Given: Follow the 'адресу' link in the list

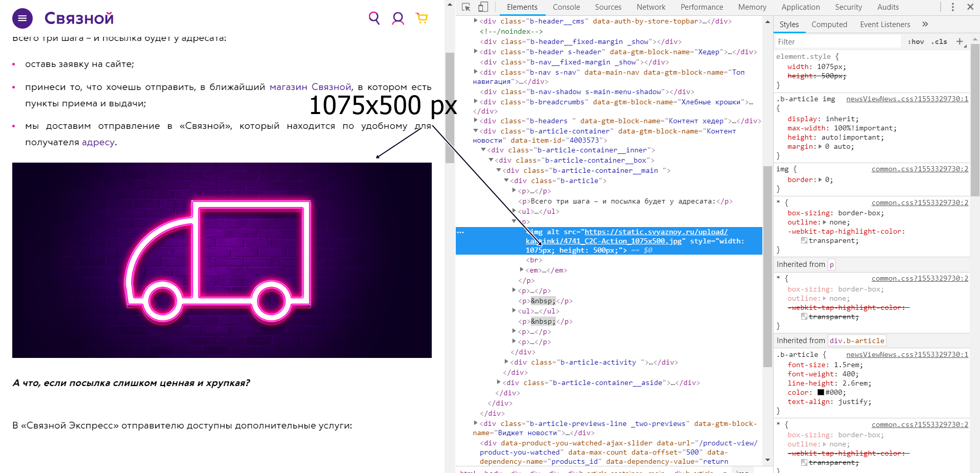Looking at the screenshot, I should tap(98, 142).
